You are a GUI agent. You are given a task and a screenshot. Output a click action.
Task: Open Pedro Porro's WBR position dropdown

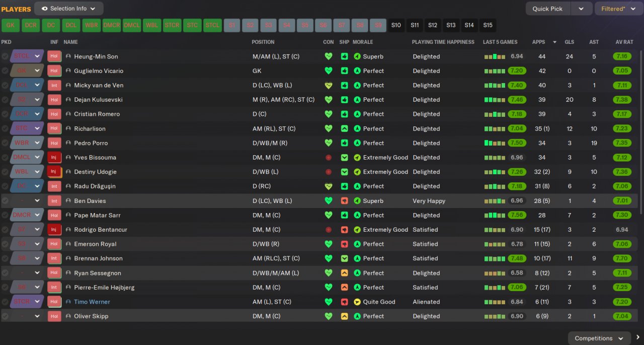(x=26, y=143)
